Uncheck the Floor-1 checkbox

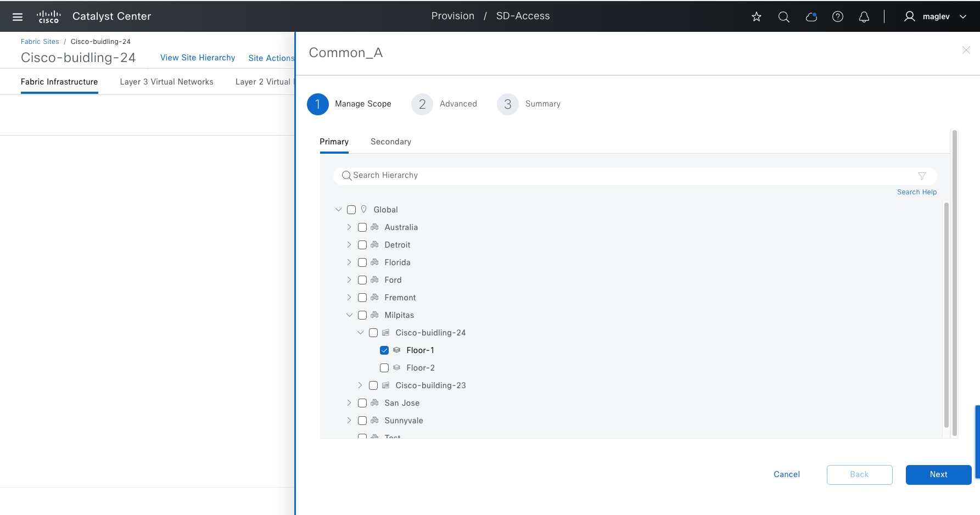[x=384, y=350]
